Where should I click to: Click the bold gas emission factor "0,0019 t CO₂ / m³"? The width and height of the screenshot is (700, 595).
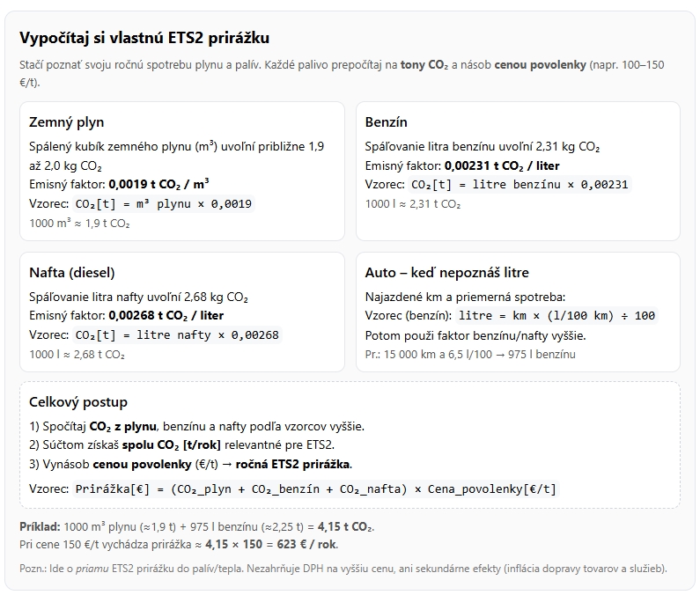coord(158,185)
